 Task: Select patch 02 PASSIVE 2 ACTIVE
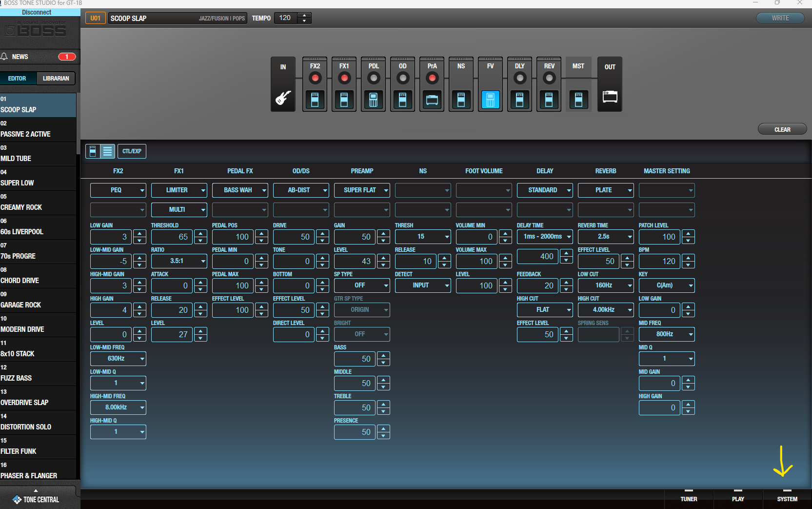point(38,130)
